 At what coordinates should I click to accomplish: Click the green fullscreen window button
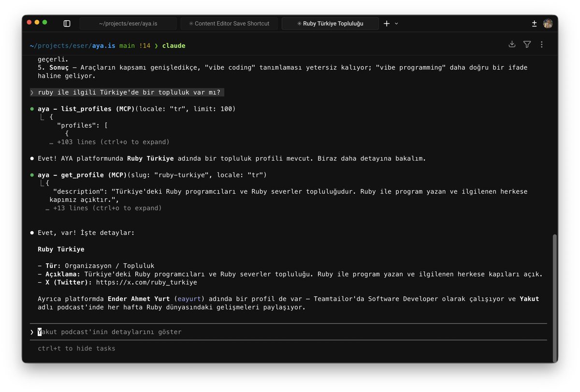[45, 22]
